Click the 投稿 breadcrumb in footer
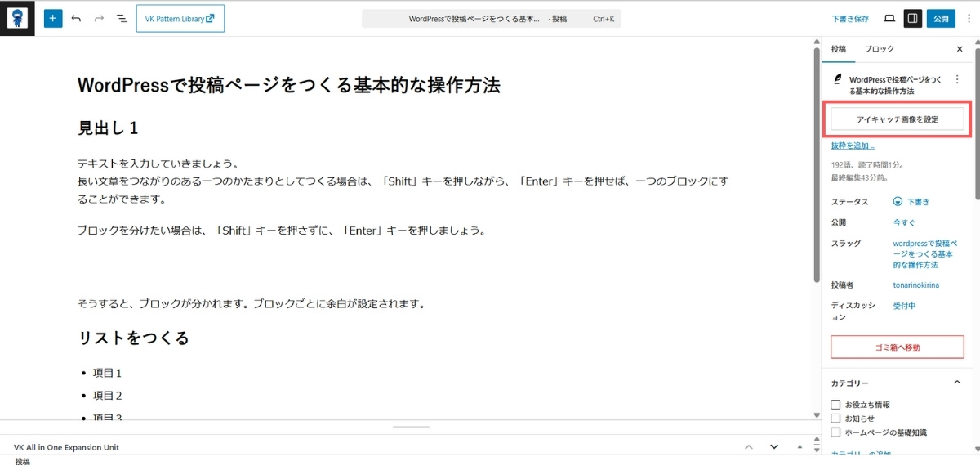Image resolution: width=980 pixels, height=466 pixels. [22, 462]
